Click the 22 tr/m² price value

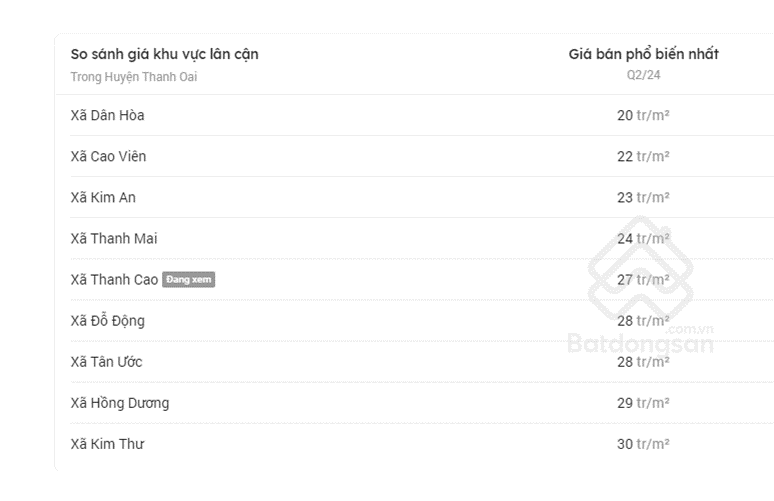pyautogui.click(x=643, y=156)
